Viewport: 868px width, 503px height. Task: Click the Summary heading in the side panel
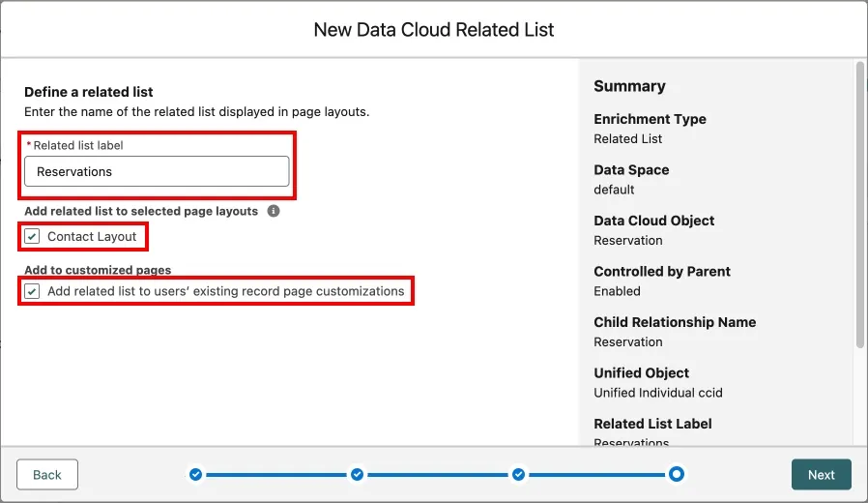pyautogui.click(x=629, y=86)
